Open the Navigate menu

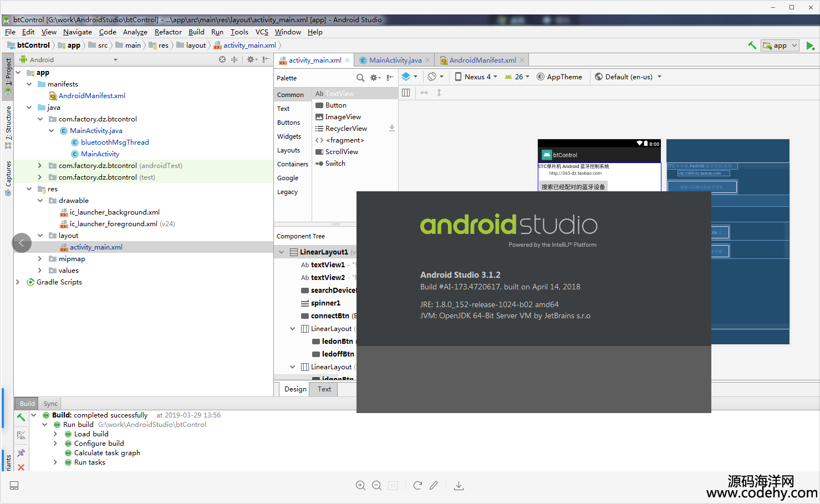pos(78,32)
